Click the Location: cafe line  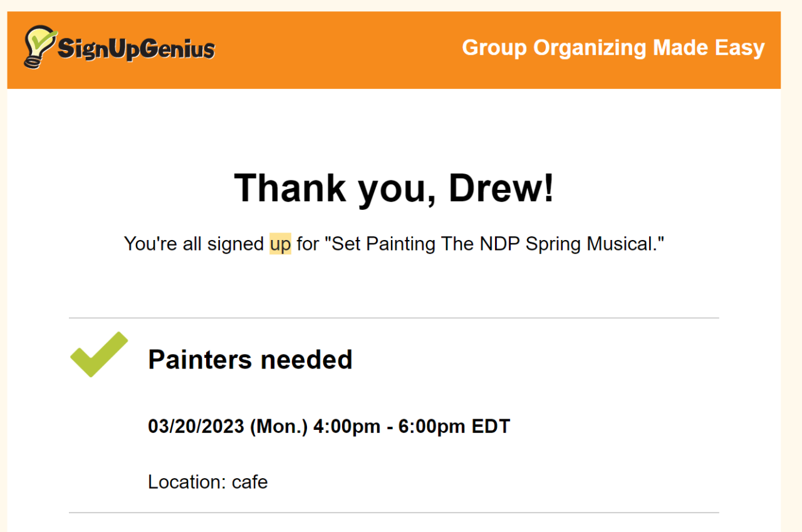207,482
